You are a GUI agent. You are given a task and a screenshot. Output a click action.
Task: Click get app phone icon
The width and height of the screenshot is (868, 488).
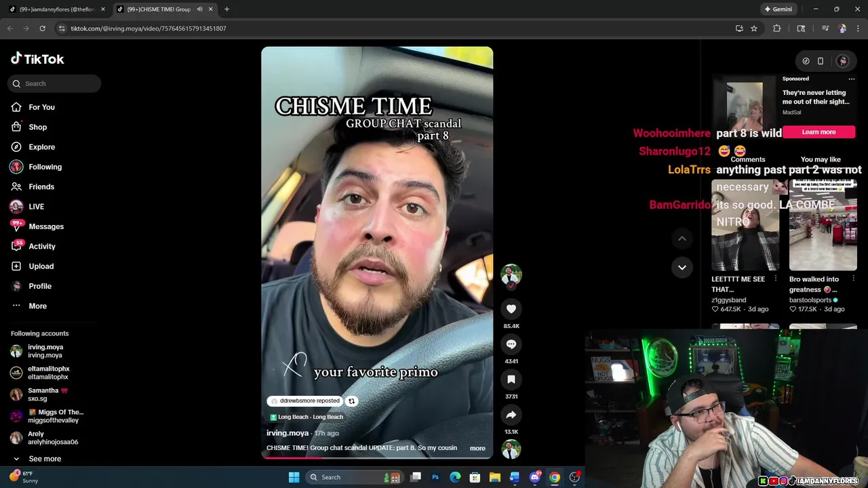821,61
